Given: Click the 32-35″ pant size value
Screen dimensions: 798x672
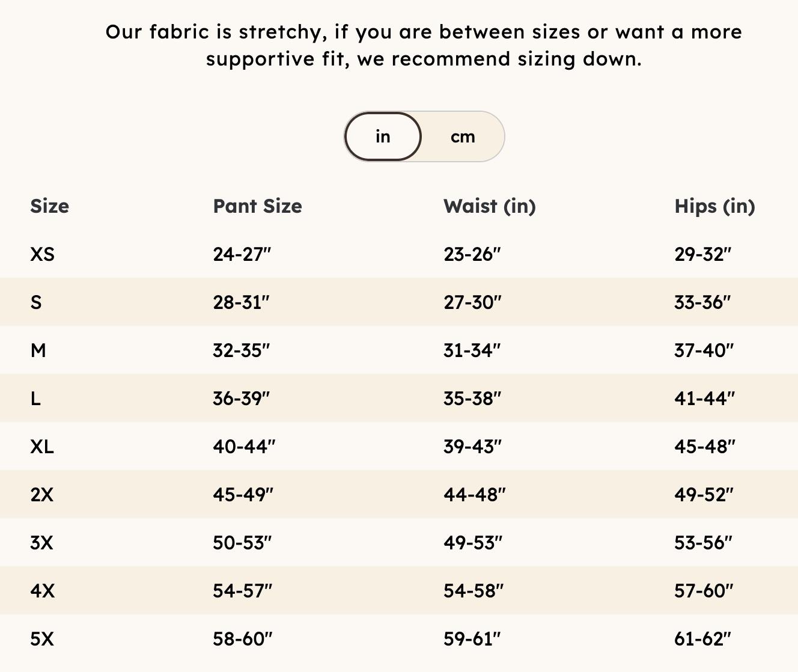Looking at the screenshot, I should point(242,350).
